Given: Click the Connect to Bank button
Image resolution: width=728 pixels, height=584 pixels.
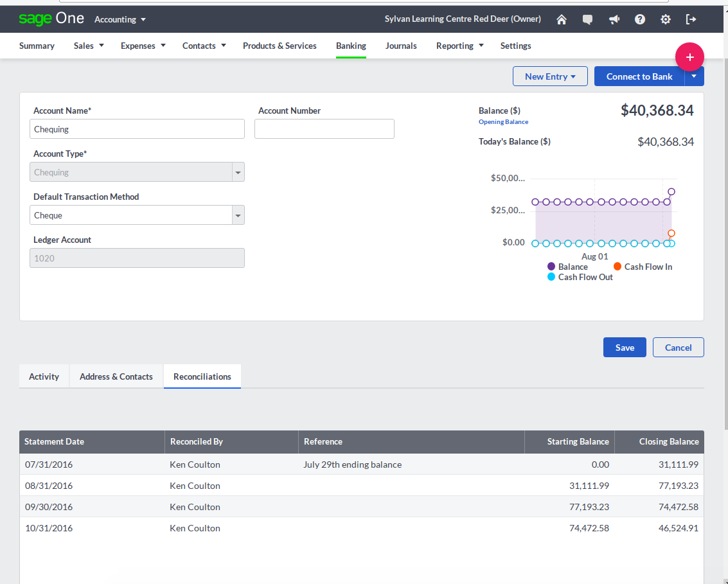Looking at the screenshot, I should (639, 76).
